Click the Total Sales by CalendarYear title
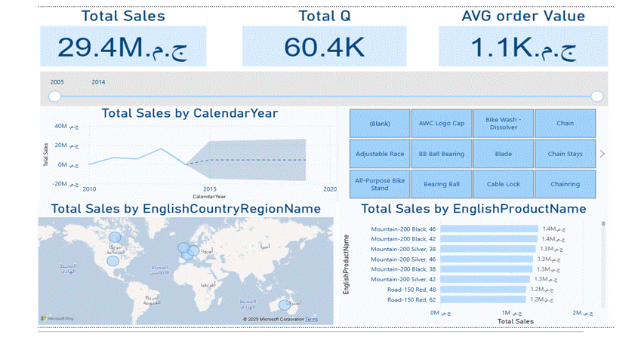644x362 pixels. point(190,113)
